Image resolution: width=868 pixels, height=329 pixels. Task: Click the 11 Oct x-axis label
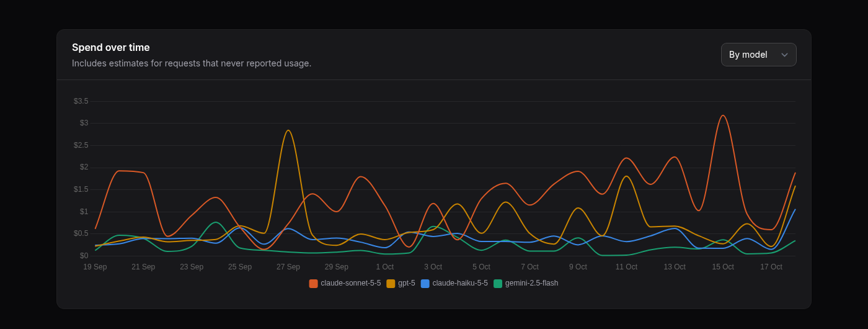(626, 267)
